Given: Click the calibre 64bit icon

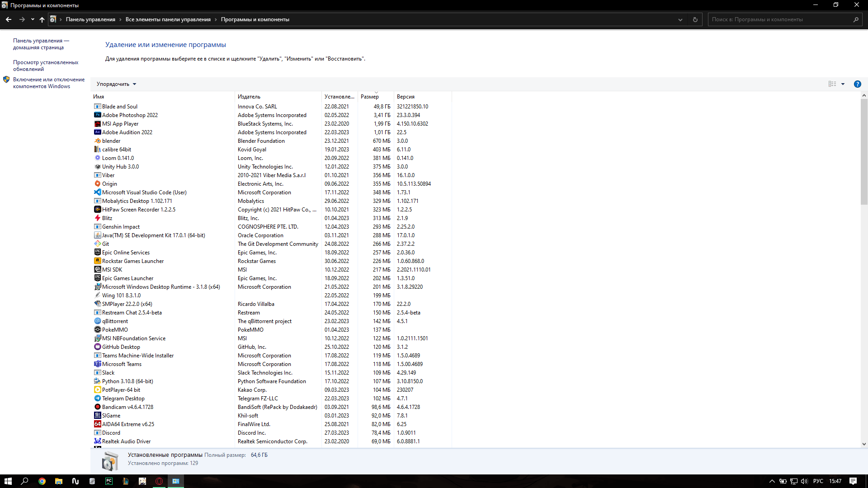Looking at the screenshot, I should [x=97, y=150].
